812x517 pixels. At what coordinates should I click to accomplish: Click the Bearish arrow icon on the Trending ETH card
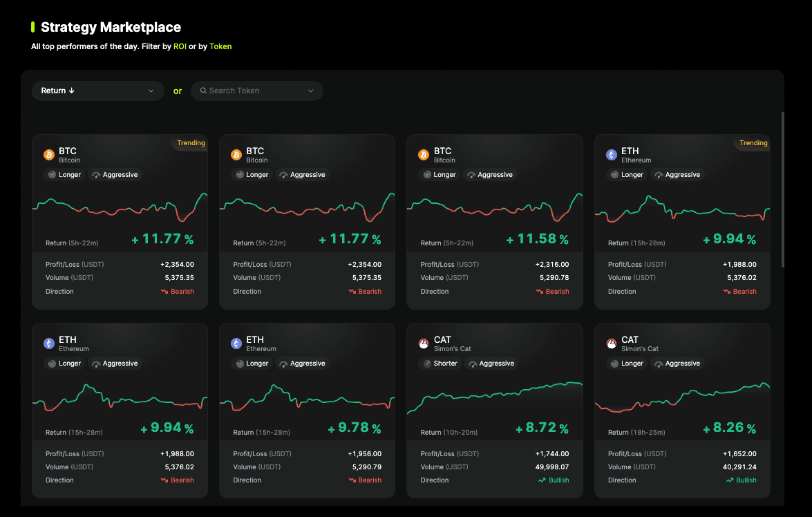click(x=726, y=292)
